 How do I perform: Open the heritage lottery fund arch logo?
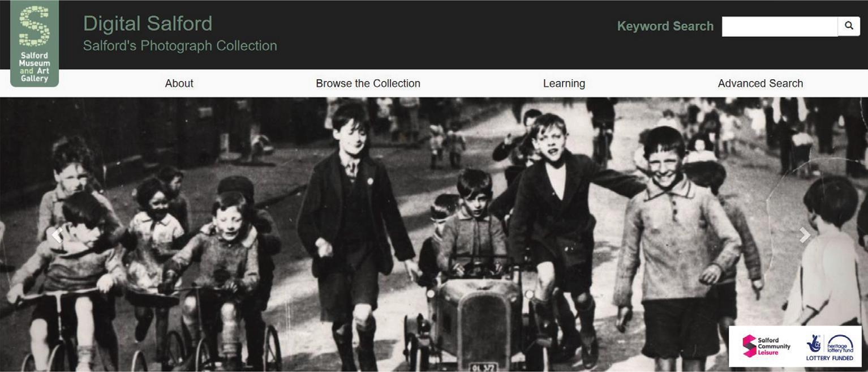(840, 343)
